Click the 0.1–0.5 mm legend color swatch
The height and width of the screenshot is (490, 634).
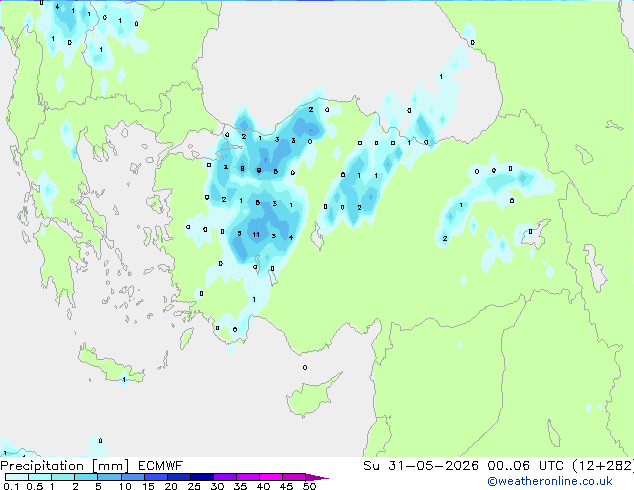pos(17,477)
